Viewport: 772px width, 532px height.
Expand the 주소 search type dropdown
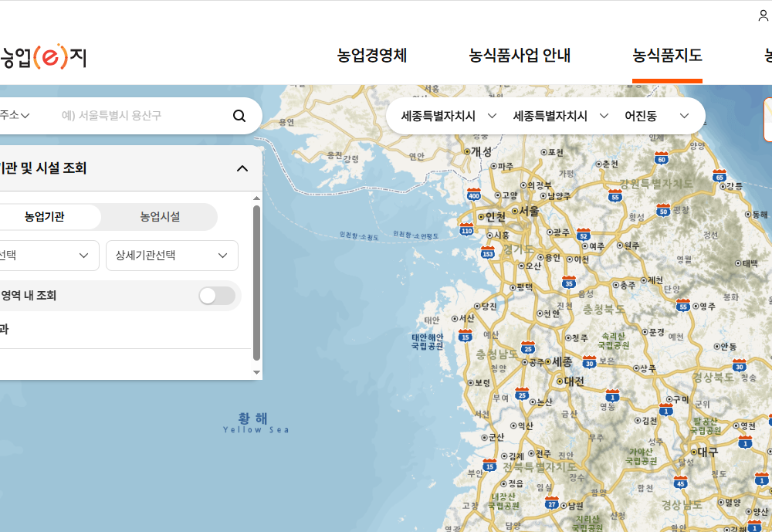[x=14, y=115]
